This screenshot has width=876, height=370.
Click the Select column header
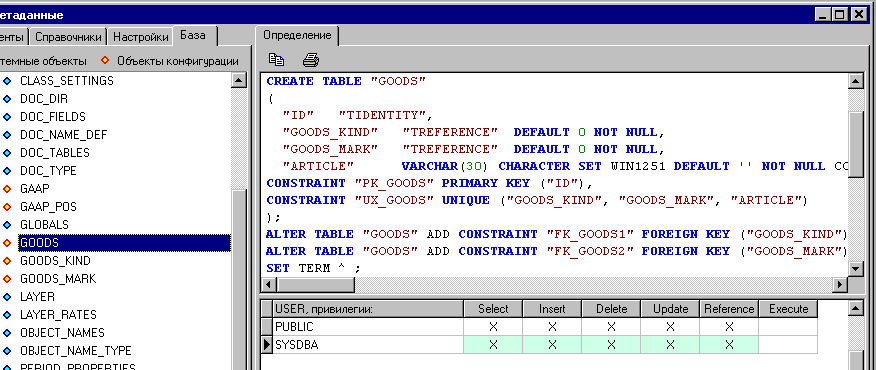click(x=493, y=309)
